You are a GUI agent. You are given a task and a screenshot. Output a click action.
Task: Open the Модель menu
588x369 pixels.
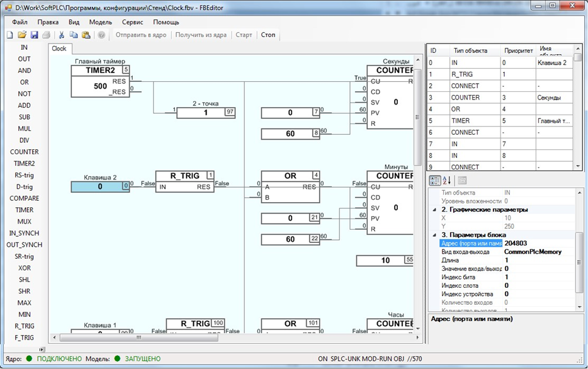(100, 22)
